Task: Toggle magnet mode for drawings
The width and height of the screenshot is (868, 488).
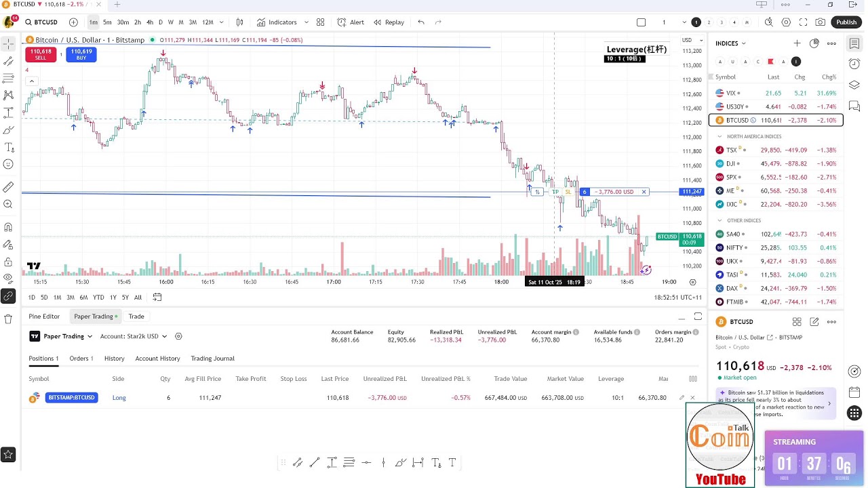Action: click(x=8, y=227)
